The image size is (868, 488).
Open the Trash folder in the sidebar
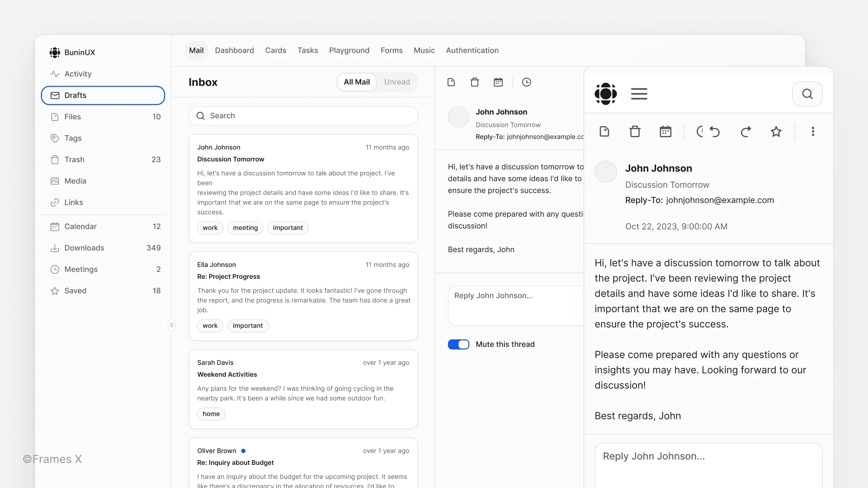(x=103, y=159)
